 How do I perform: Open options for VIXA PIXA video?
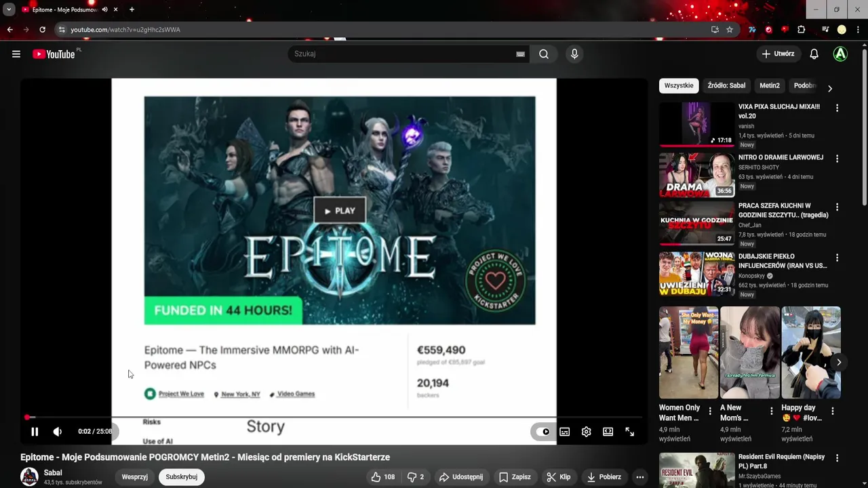point(837,108)
